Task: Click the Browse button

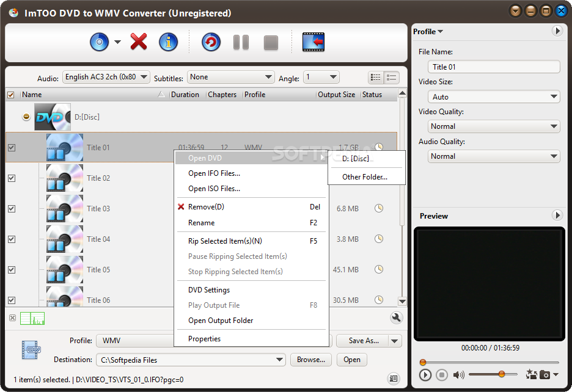Action: (311, 360)
